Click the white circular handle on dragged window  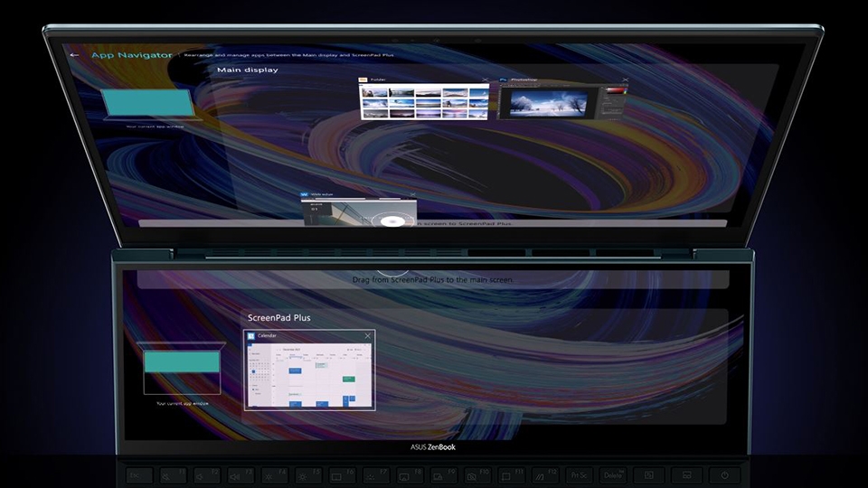click(392, 221)
